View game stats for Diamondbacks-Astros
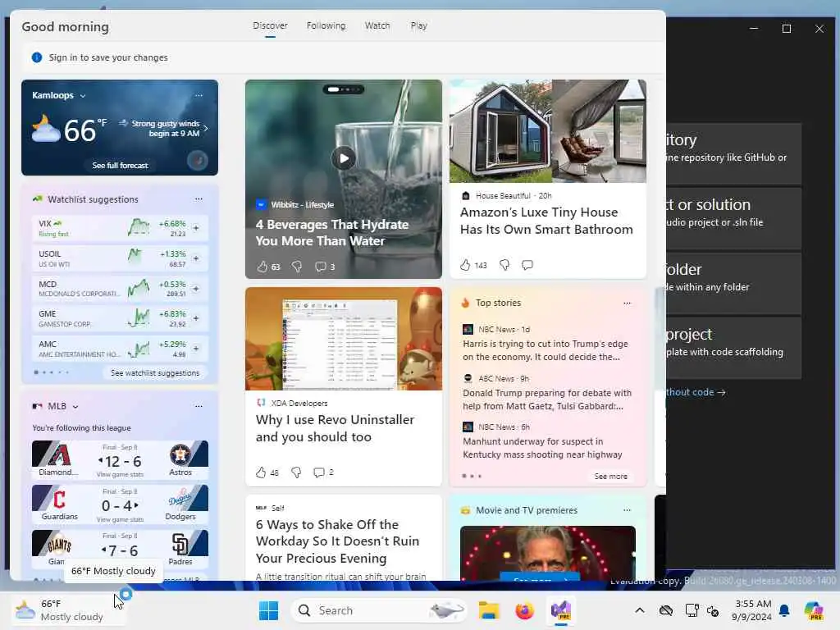840x630 pixels. pyautogui.click(x=120, y=475)
